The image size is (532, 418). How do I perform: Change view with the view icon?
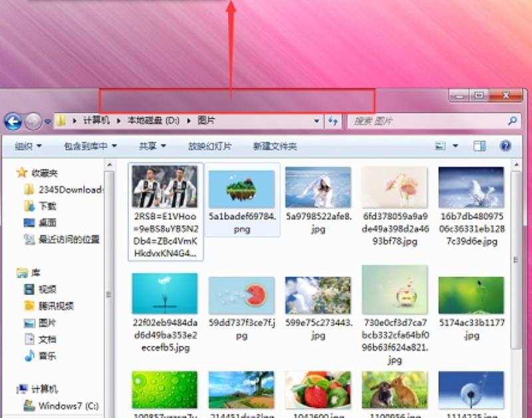(440, 146)
